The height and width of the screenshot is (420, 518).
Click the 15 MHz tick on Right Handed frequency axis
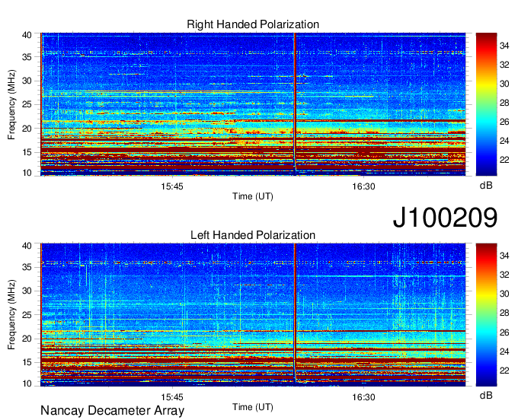[27, 152]
